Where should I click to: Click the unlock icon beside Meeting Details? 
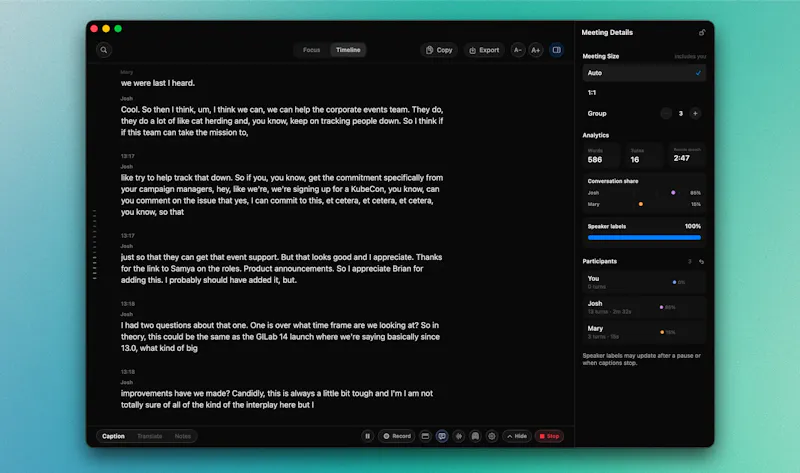click(x=702, y=33)
